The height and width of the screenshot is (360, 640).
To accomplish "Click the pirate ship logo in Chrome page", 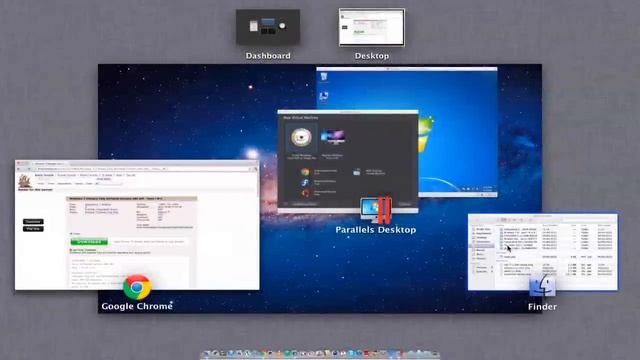I will click(24, 180).
